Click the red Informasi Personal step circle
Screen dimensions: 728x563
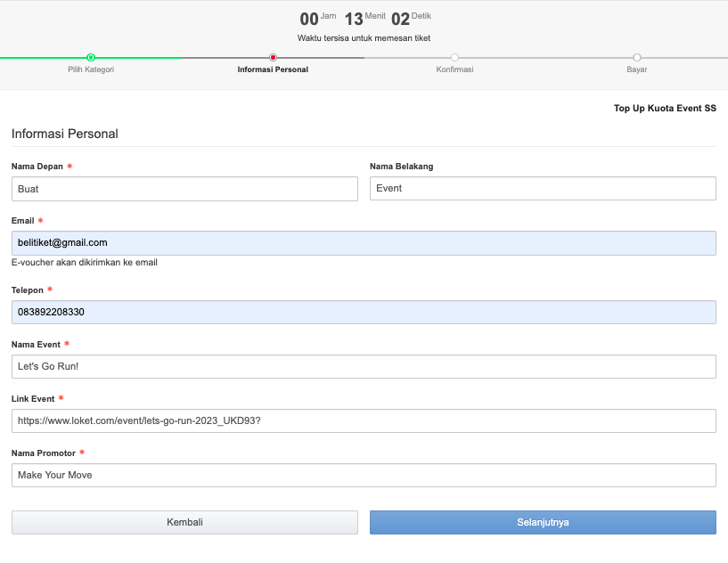[x=273, y=58]
